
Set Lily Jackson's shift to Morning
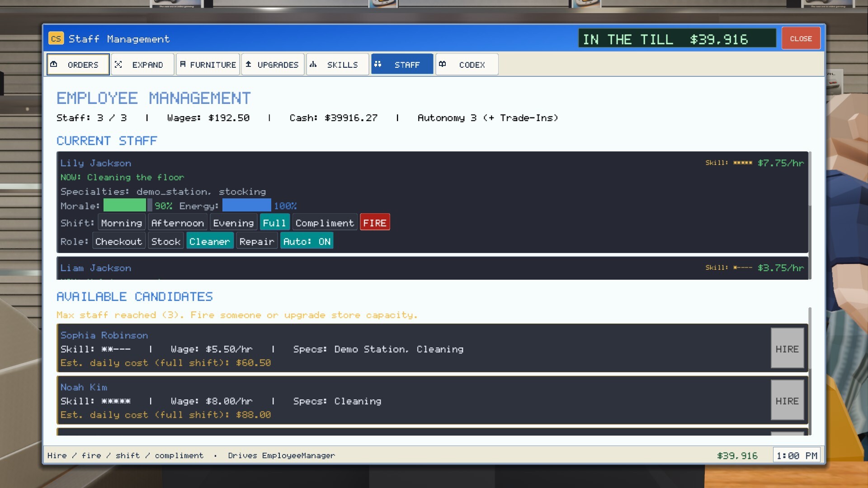tap(122, 223)
